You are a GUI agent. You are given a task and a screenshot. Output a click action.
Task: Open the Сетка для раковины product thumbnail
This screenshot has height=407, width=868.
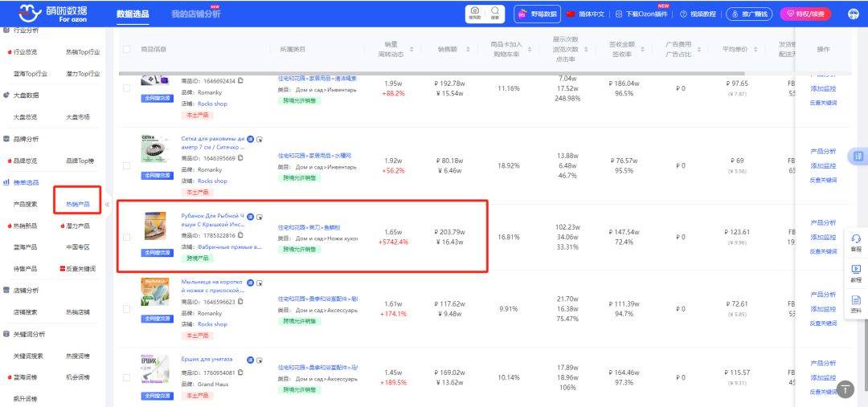coord(154,149)
